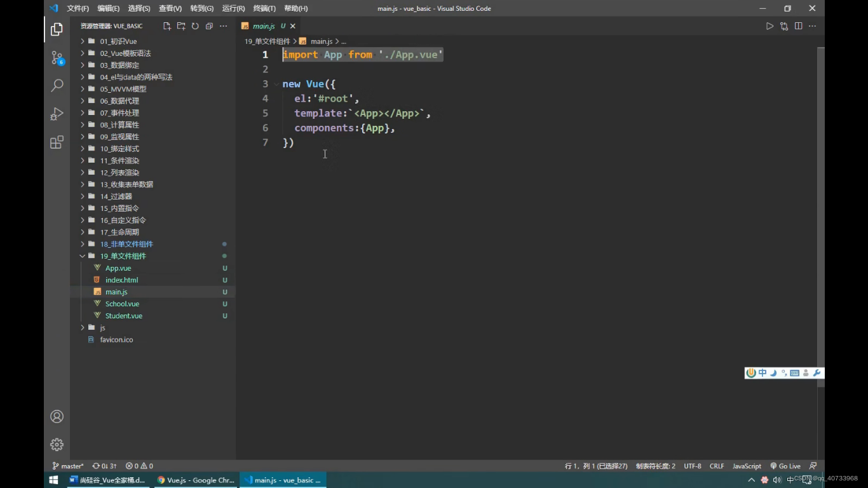Change the language mode JavaScript
The image size is (868, 488).
747,466
